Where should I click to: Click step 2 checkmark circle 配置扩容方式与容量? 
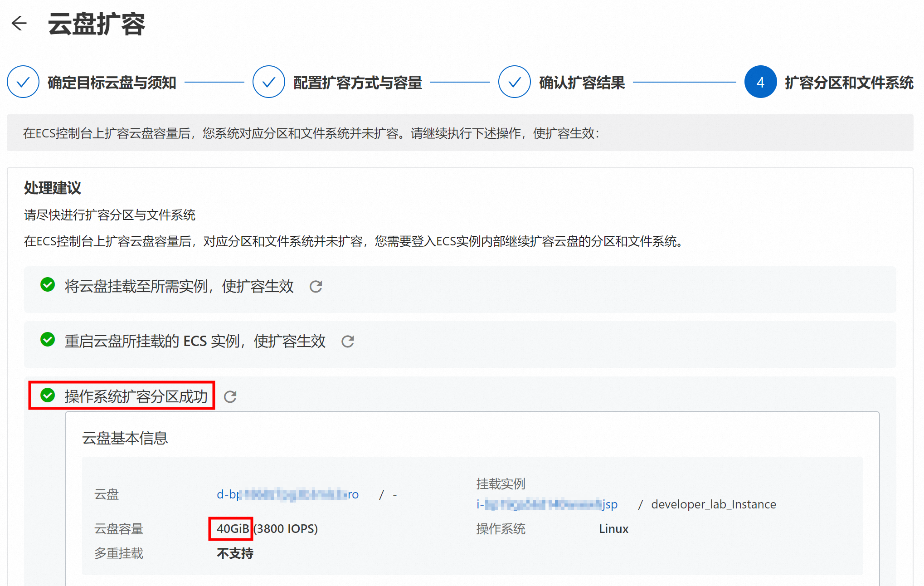click(268, 82)
